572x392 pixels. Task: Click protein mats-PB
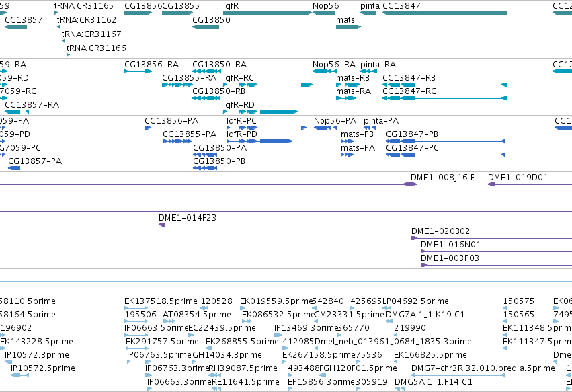click(348, 141)
